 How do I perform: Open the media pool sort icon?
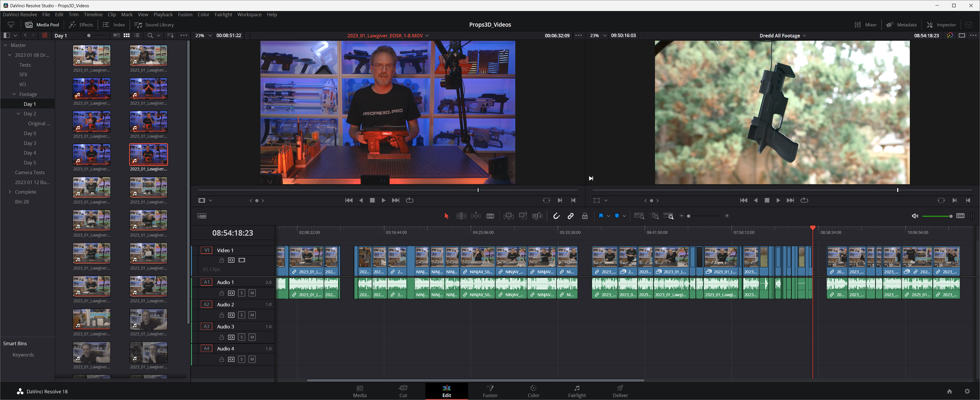click(x=170, y=35)
